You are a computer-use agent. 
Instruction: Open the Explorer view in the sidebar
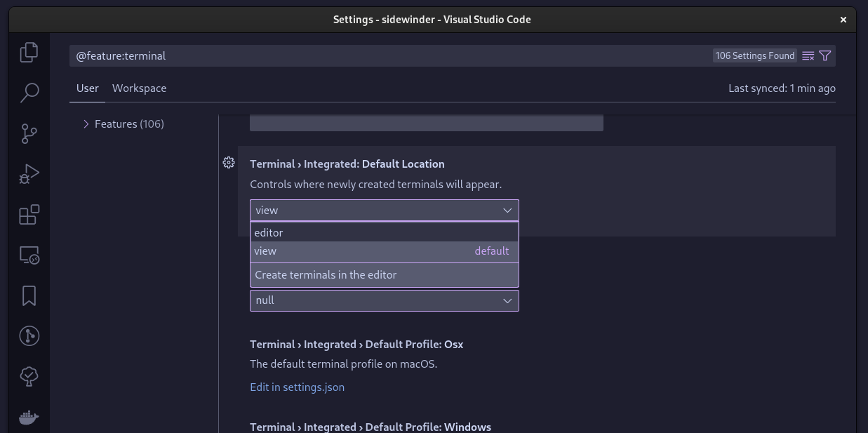point(28,52)
